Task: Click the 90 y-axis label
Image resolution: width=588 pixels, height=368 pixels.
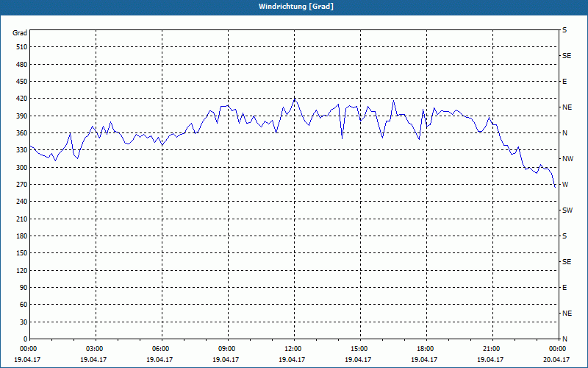Action: tap(24, 288)
